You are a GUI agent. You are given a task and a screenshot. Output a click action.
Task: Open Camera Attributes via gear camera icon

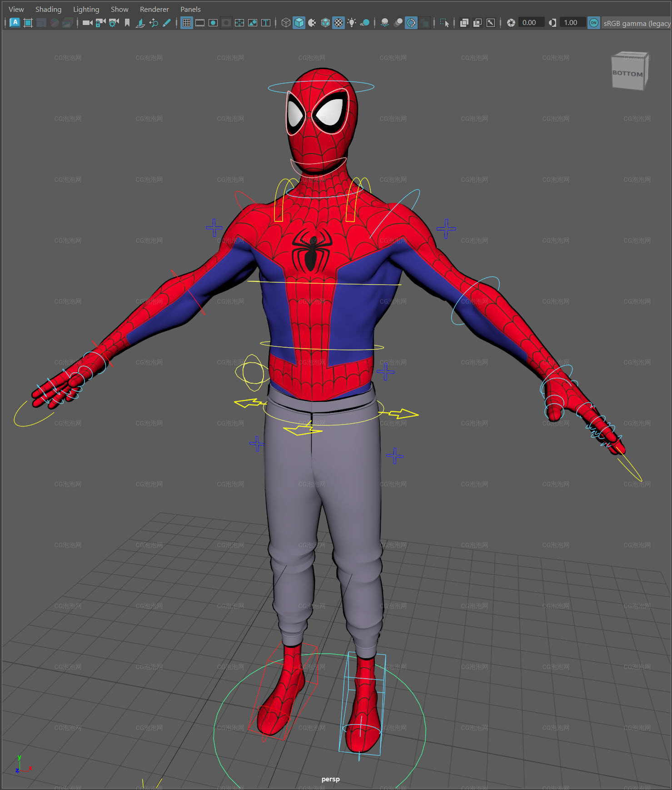[x=114, y=23]
